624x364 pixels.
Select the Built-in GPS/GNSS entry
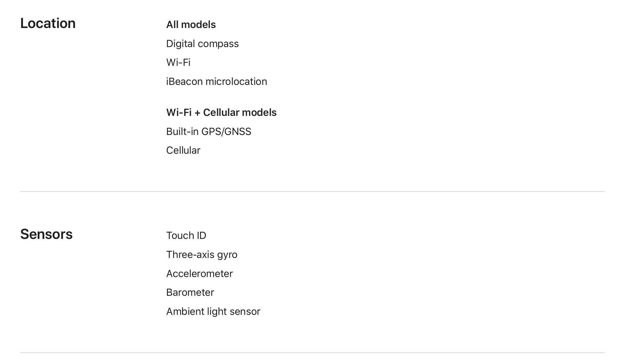click(x=208, y=132)
